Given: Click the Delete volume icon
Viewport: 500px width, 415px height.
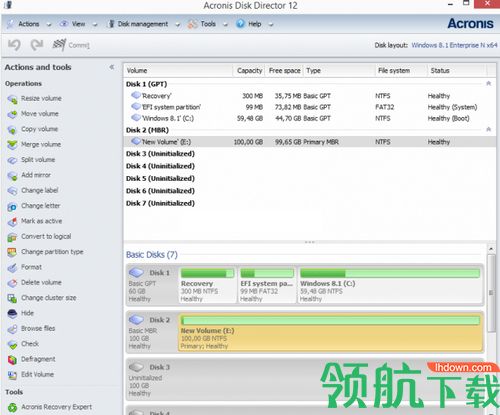Looking at the screenshot, I should [x=12, y=283].
